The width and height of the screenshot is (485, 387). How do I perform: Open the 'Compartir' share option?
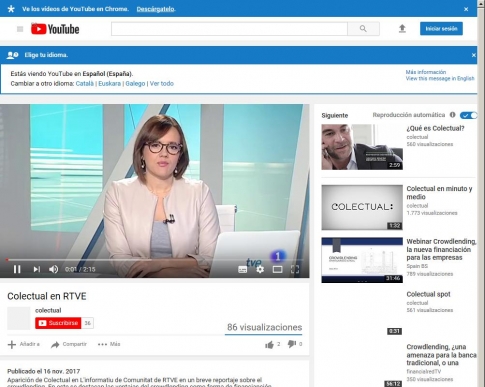pyautogui.click(x=69, y=344)
